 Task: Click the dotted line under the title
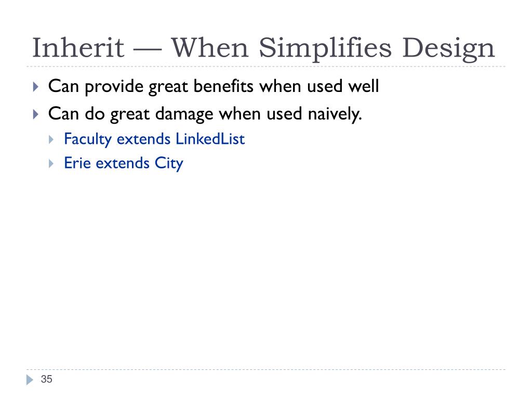click(x=266, y=66)
